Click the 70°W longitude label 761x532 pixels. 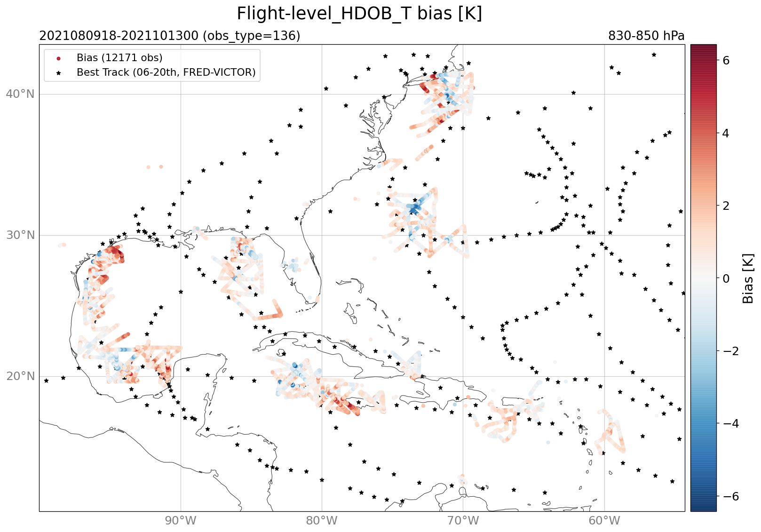463,521
